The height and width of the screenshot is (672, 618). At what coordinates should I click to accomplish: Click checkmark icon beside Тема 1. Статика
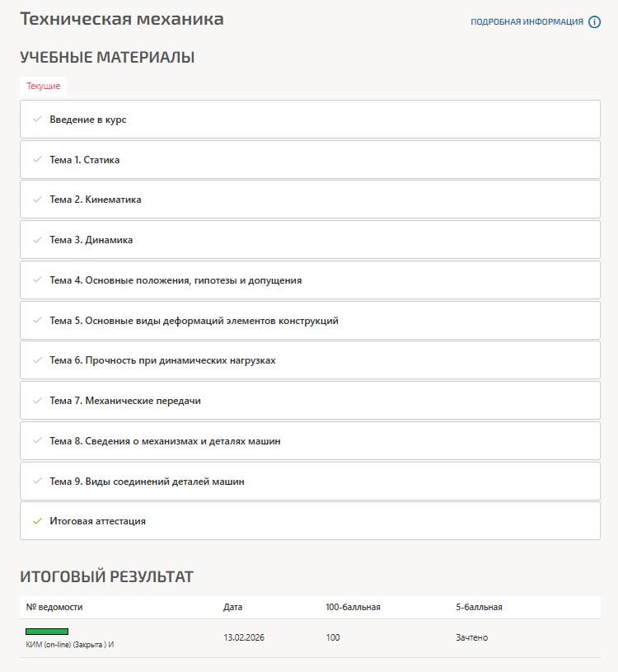(37, 160)
